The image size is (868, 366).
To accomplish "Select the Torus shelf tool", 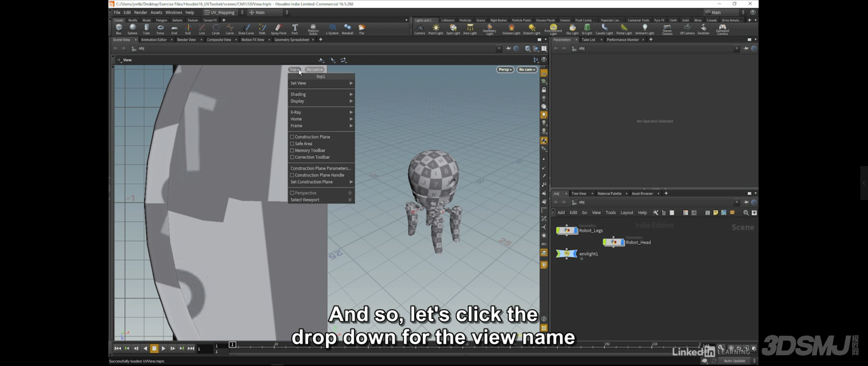I will (x=160, y=29).
